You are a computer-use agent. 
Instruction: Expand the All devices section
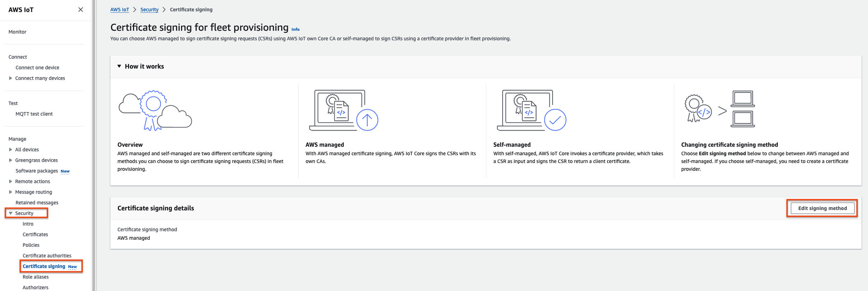pos(11,150)
